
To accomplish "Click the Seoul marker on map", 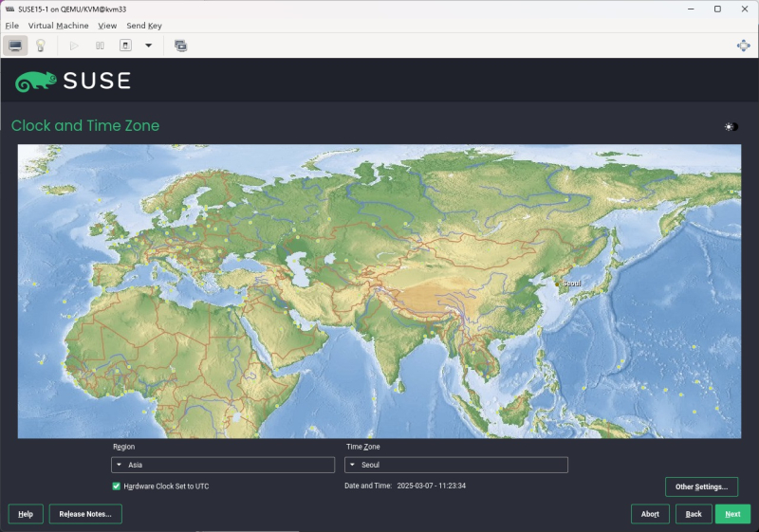I will click(x=557, y=284).
